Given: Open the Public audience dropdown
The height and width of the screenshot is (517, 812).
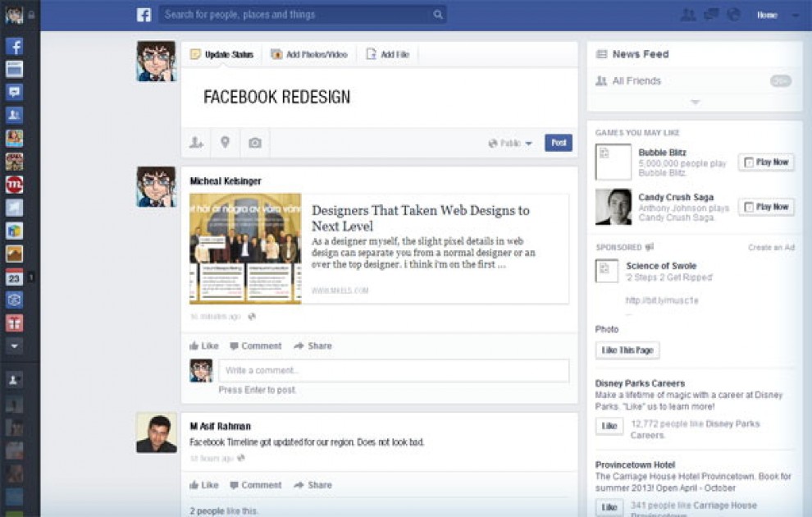Looking at the screenshot, I should (x=510, y=143).
